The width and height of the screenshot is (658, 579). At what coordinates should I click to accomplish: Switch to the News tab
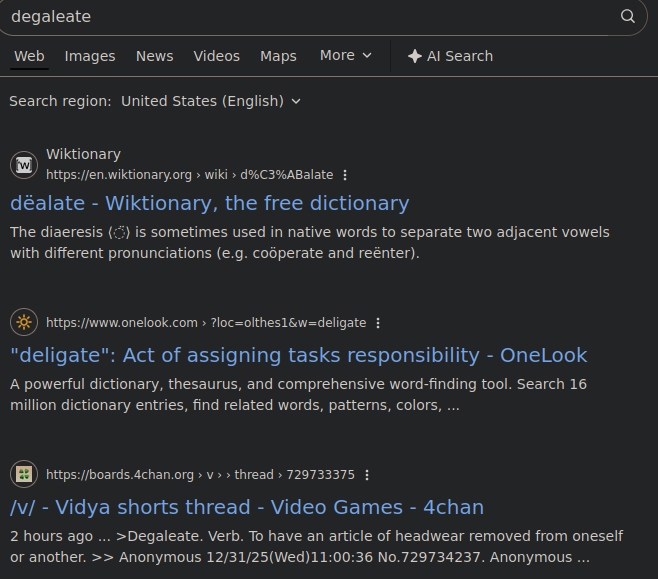(154, 56)
